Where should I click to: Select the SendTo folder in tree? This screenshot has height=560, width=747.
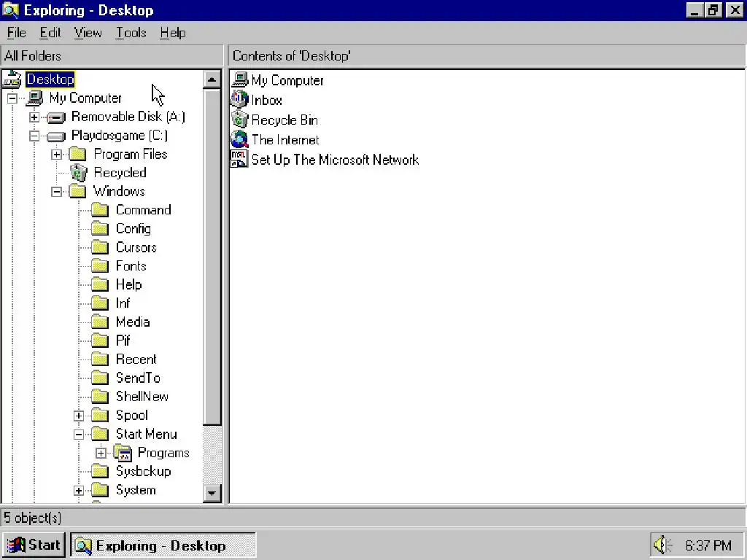(x=138, y=378)
